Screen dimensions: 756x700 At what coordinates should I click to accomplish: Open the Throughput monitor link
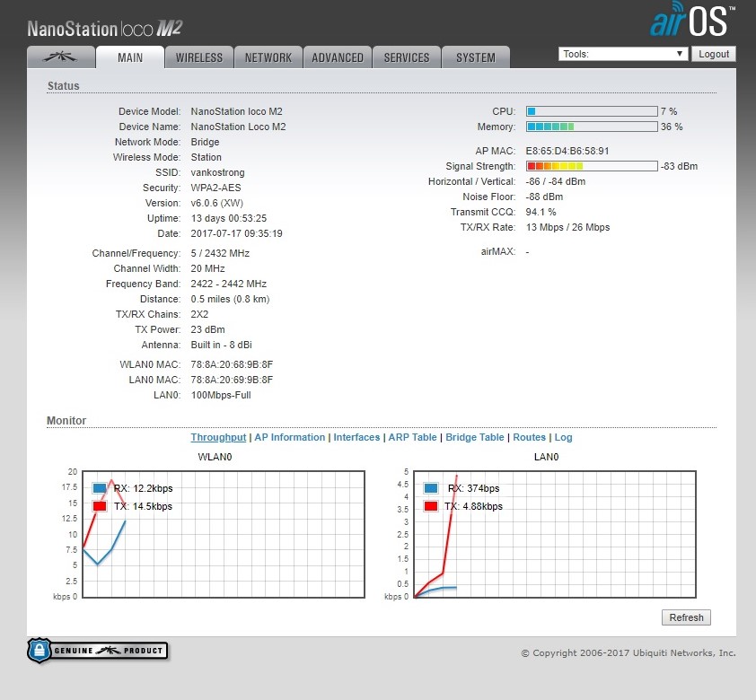[218, 437]
